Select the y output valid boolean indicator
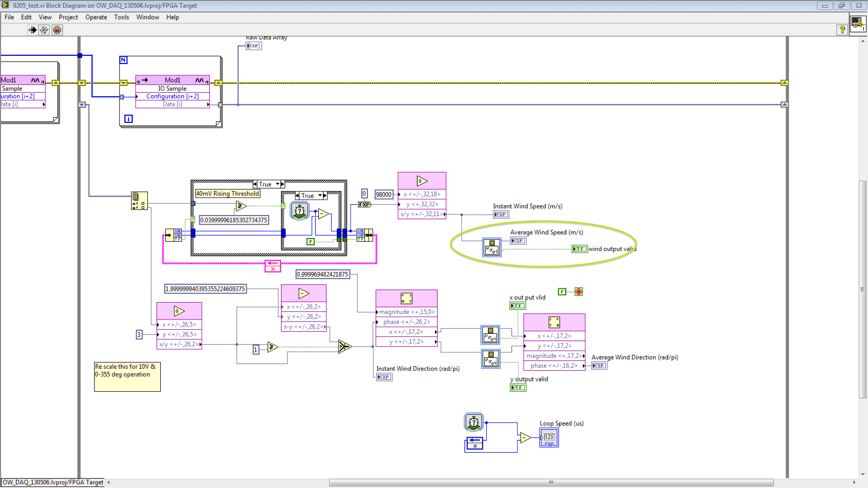Image resolution: width=868 pixels, height=488 pixels. (518, 388)
